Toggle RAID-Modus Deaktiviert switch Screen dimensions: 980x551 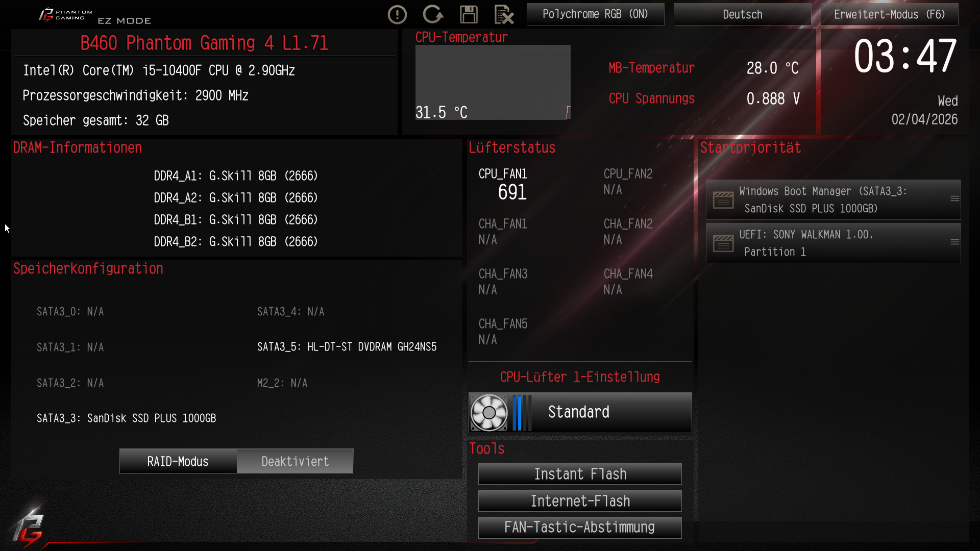(x=295, y=461)
